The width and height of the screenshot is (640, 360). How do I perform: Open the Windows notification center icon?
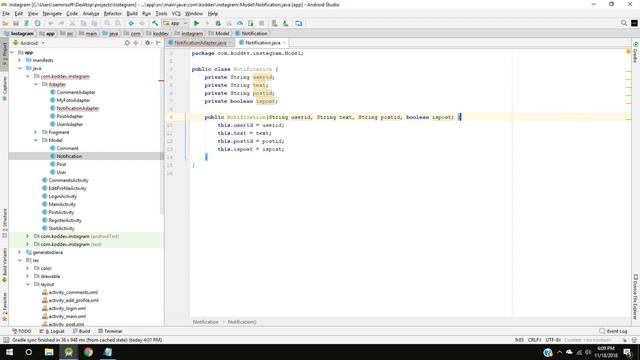point(628,352)
